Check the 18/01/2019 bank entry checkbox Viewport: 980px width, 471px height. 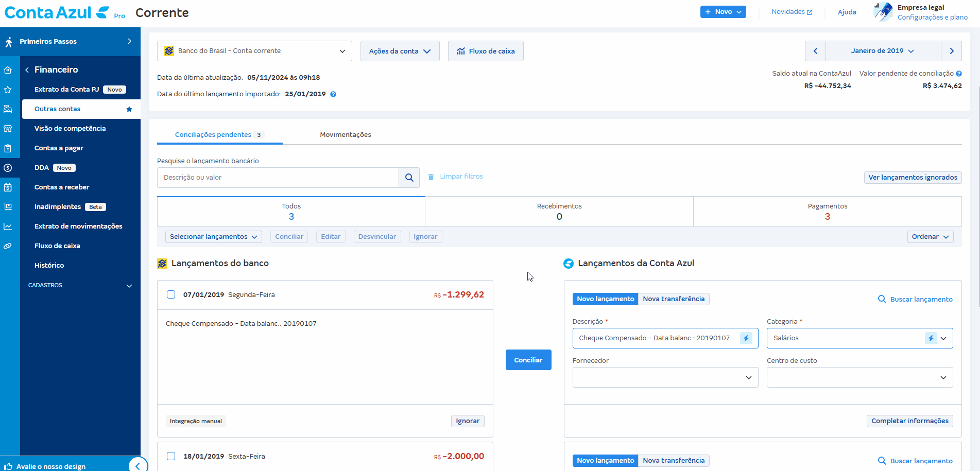tap(171, 456)
